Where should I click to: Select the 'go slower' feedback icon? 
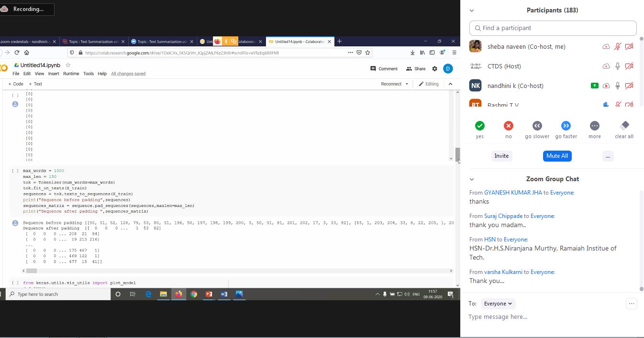(x=537, y=126)
